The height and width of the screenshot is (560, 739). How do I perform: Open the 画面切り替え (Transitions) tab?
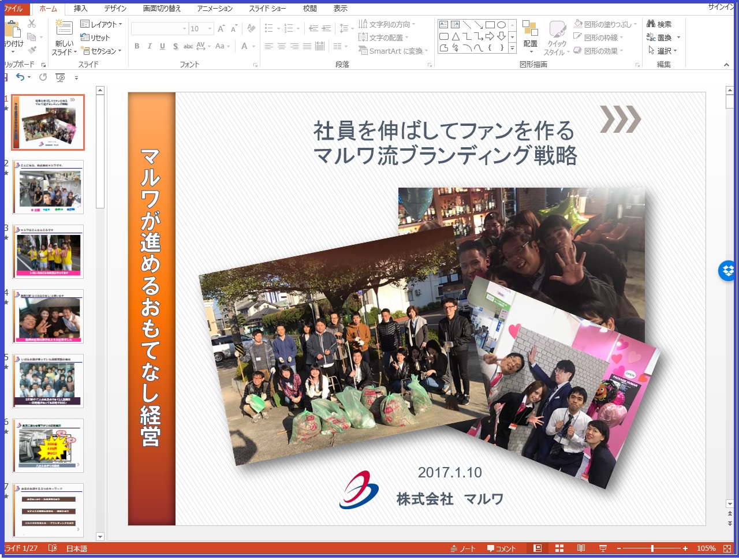point(162,9)
